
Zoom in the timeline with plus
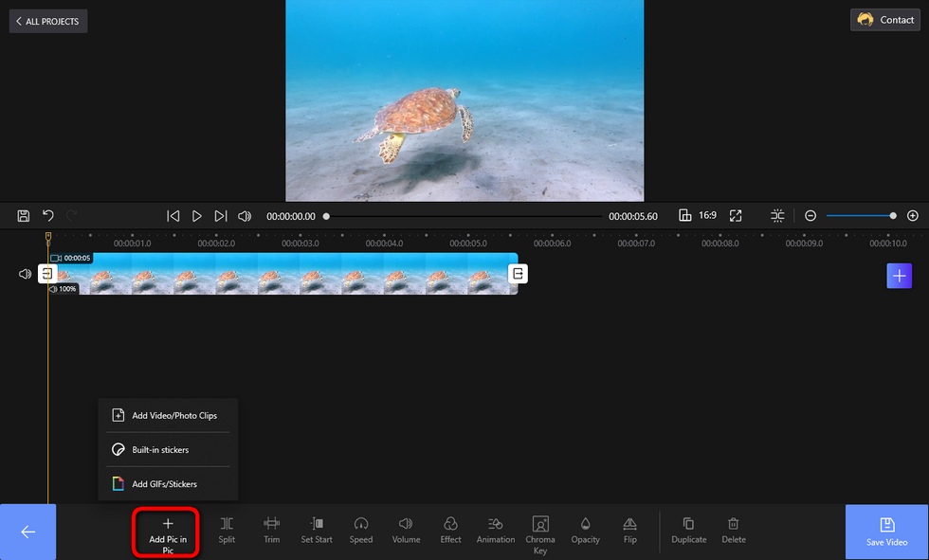(912, 215)
